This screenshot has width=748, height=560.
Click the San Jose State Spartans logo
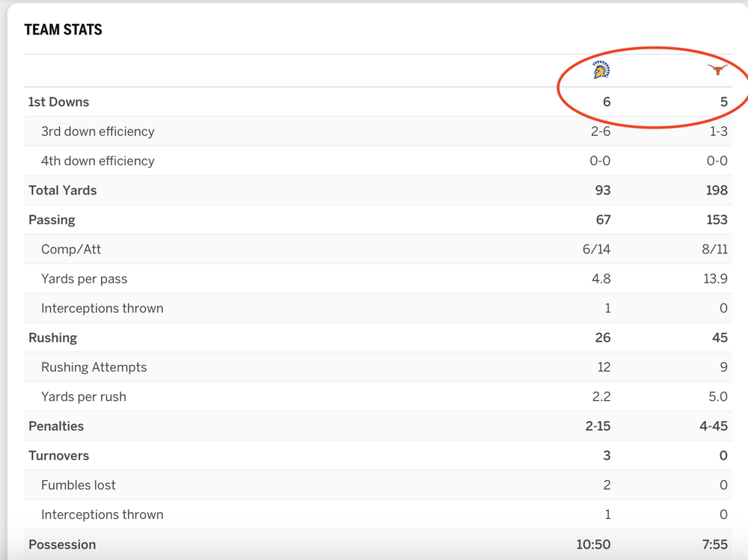[601, 70]
